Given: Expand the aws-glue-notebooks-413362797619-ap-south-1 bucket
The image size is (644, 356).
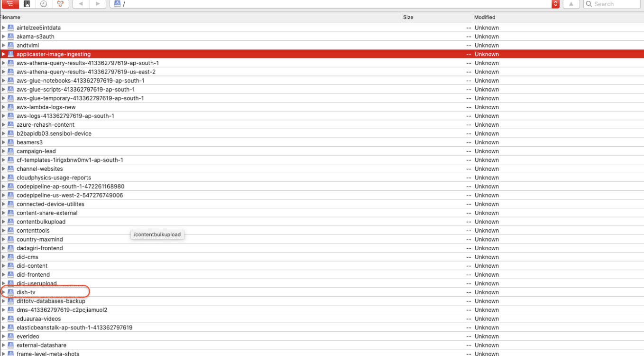Looking at the screenshot, I should click(3, 80).
